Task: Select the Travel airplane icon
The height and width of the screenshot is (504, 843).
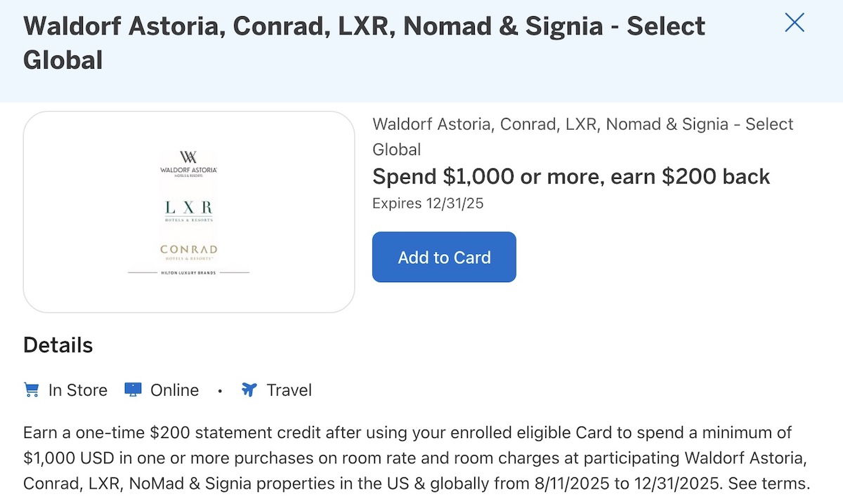Action: (249, 390)
